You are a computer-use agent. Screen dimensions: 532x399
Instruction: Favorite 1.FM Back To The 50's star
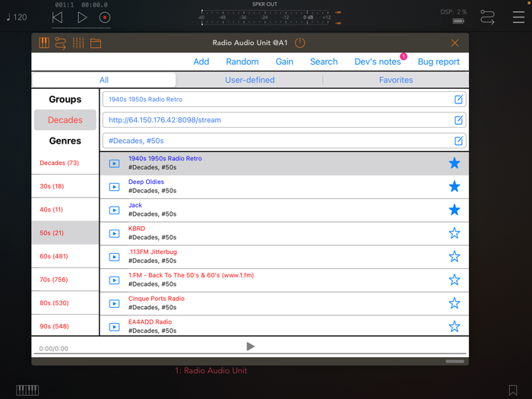pyautogui.click(x=454, y=280)
